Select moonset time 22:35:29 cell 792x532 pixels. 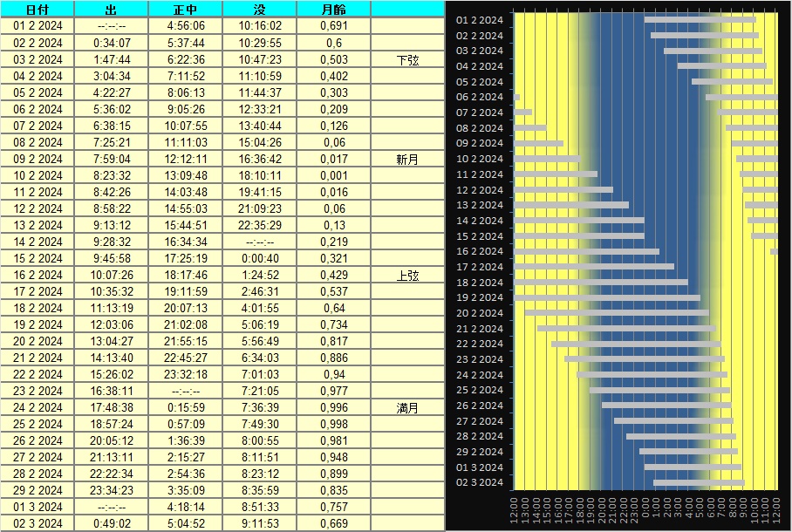(259, 226)
